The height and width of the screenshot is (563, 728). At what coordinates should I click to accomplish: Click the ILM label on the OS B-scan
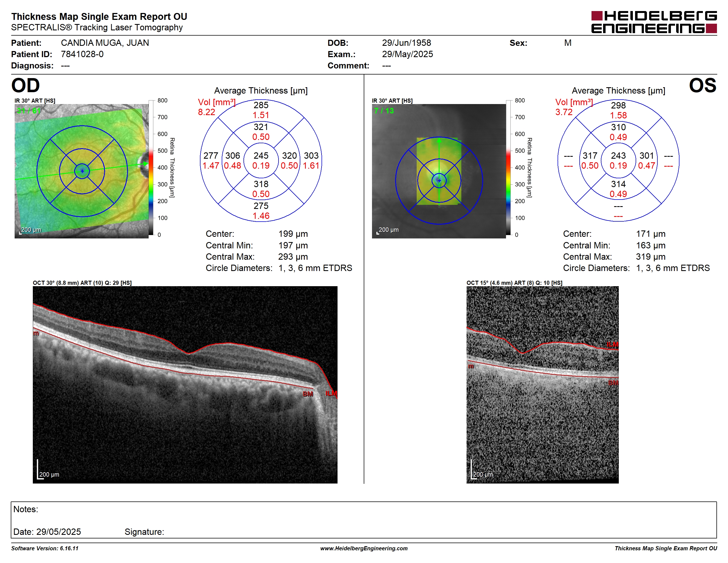(x=613, y=344)
